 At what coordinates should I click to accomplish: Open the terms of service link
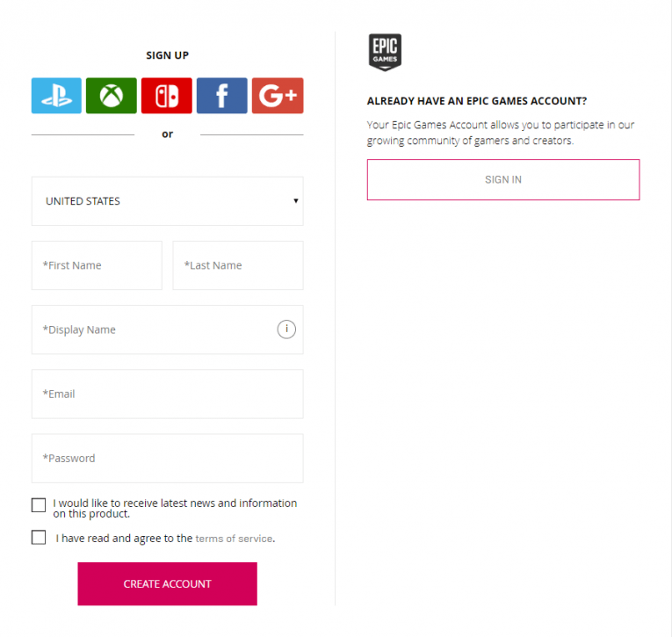(x=234, y=539)
